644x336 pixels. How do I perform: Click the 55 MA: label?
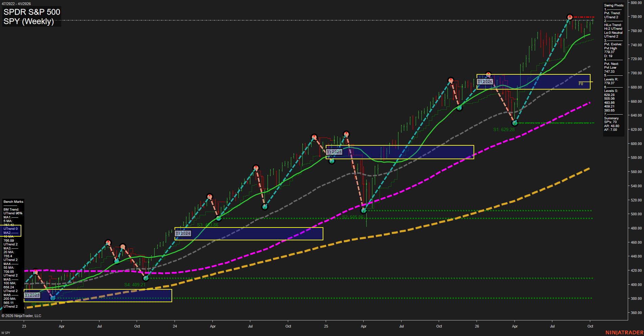[9, 268]
